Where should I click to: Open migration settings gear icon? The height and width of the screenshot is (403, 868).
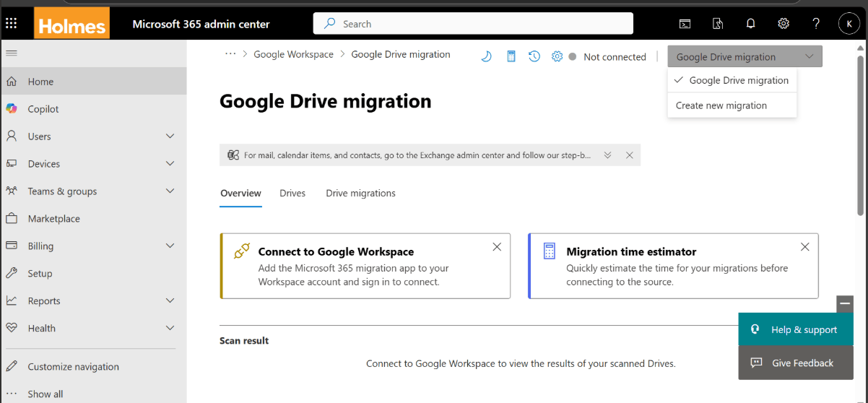point(557,56)
